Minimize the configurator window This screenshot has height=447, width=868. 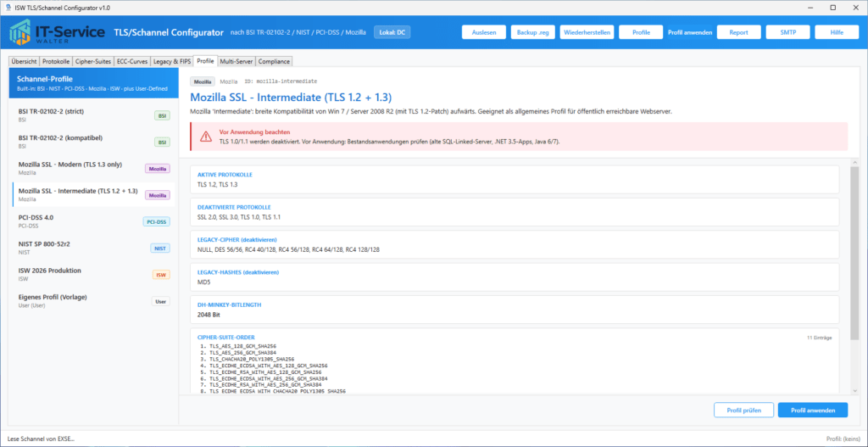(809, 7)
